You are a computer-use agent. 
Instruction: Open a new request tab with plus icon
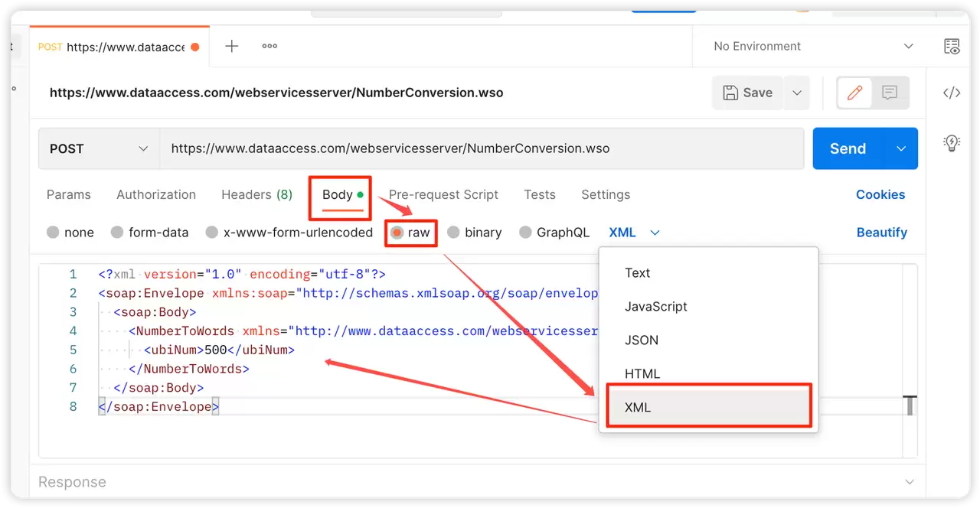(231, 46)
